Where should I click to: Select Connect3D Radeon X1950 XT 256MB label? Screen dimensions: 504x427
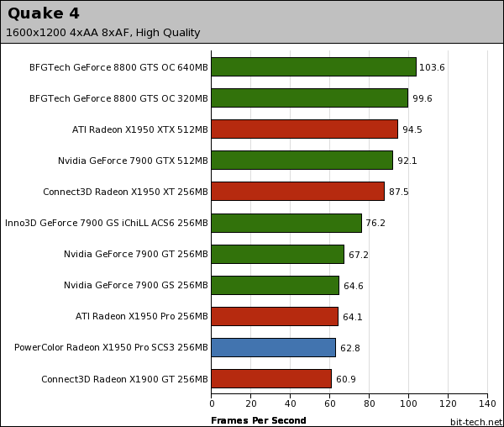click(126, 192)
